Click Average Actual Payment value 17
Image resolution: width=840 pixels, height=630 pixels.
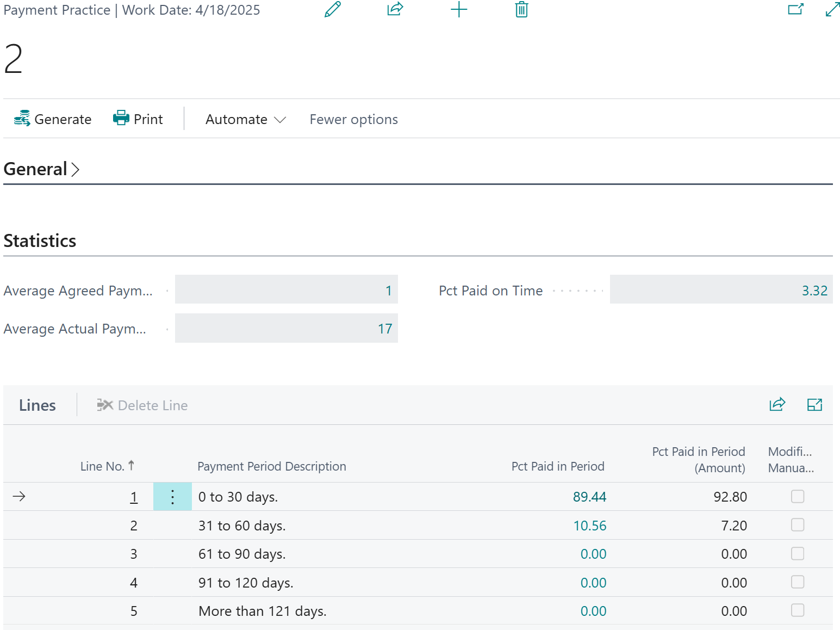pos(286,328)
